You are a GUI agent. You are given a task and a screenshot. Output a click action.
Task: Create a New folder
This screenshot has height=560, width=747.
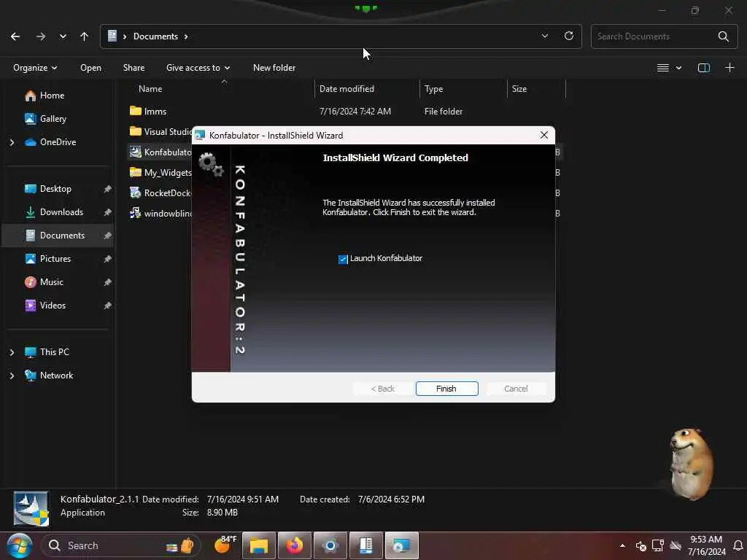coord(274,68)
